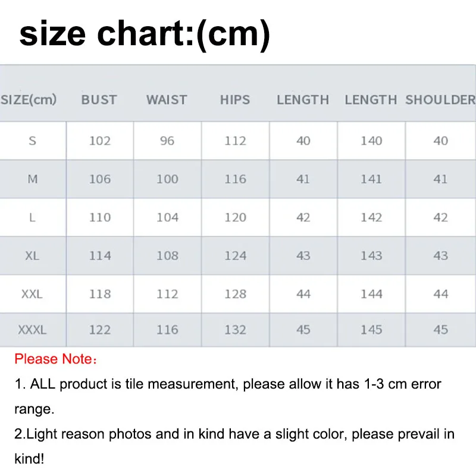Click bust value 118 for size XXL
476x476 pixels.
coord(99,294)
